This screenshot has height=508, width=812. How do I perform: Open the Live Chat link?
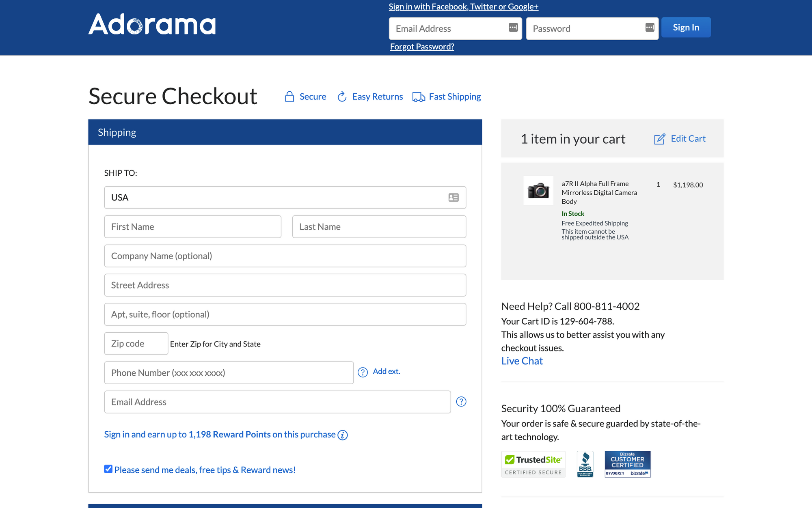(522, 361)
